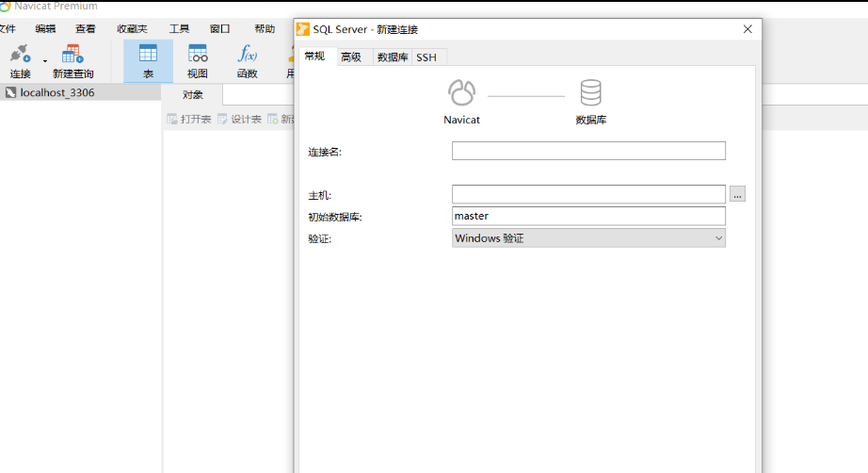
Task: Click the 打开表 button
Action: tap(189, 119)
